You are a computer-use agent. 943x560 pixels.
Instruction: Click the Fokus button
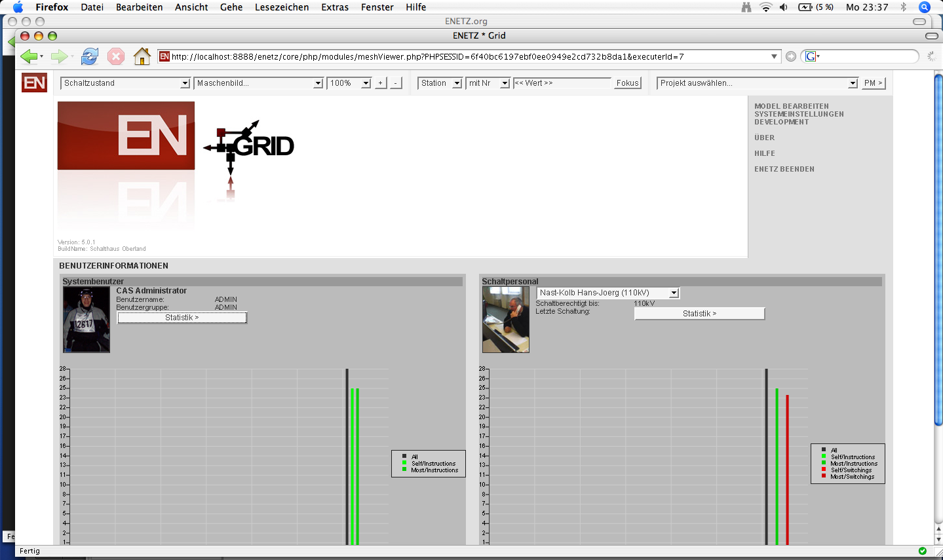[627, 83]
